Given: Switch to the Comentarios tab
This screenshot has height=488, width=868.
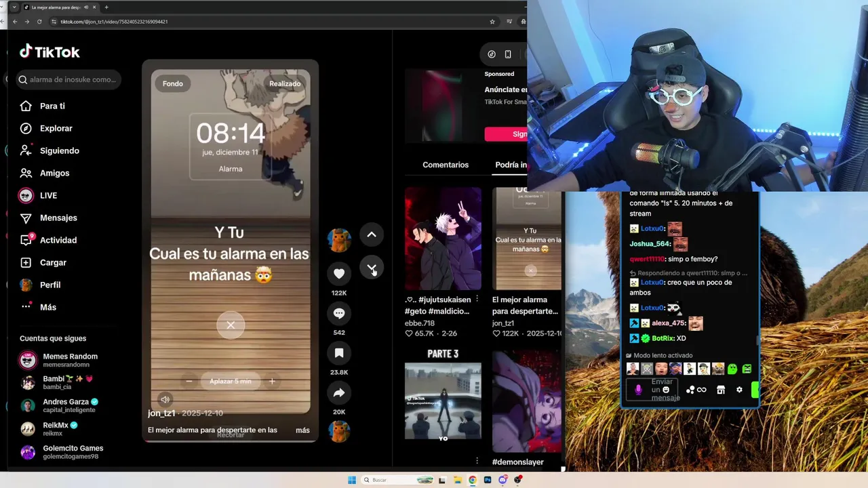Looking at the screenshot, I should (x=446, y=165).
